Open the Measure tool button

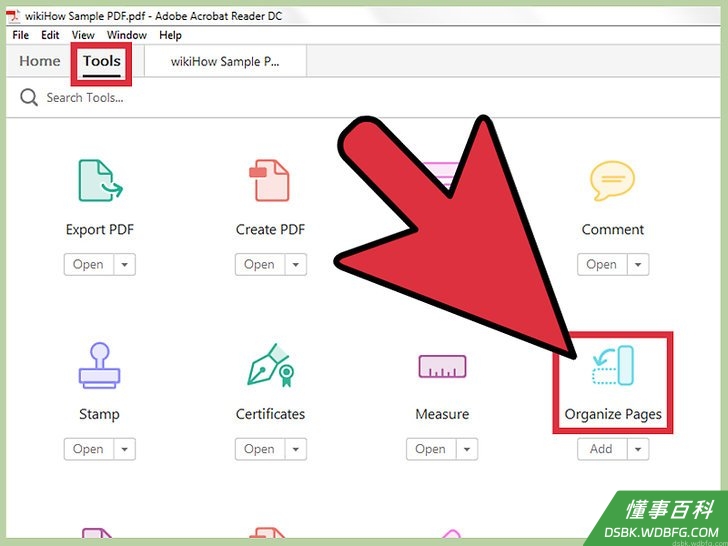pyautogui.click(x=430, y=449)
